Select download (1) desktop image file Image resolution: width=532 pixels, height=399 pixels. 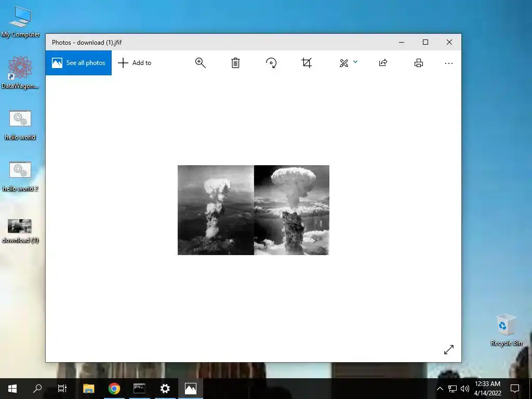[20, 231]
